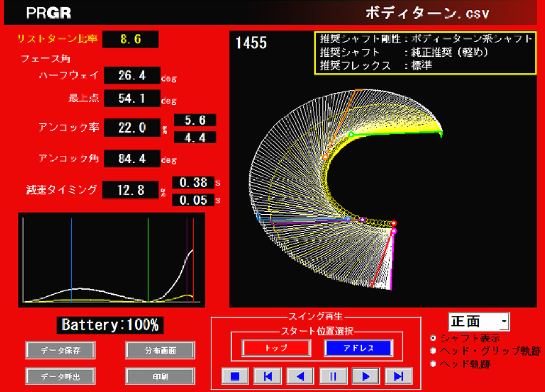Select シャフト表示 radio option
545x392 pixels.
pyautogui.click(x=433, y=338)
